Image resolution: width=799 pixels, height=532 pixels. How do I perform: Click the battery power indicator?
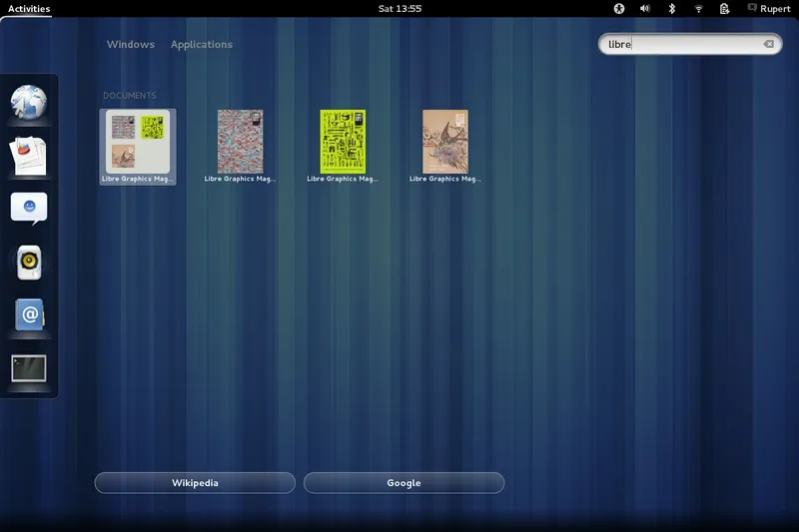[724, 8]
